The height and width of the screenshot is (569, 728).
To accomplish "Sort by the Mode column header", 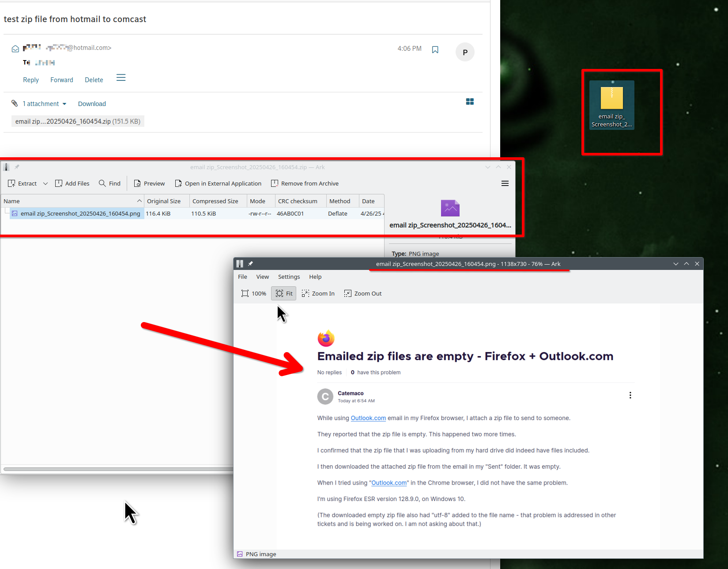I will tap(261, 201).
